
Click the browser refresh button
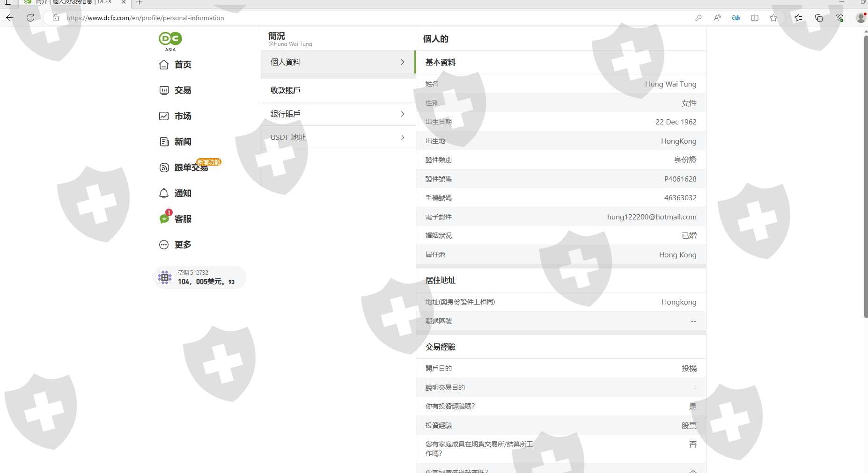coord(30,18)
